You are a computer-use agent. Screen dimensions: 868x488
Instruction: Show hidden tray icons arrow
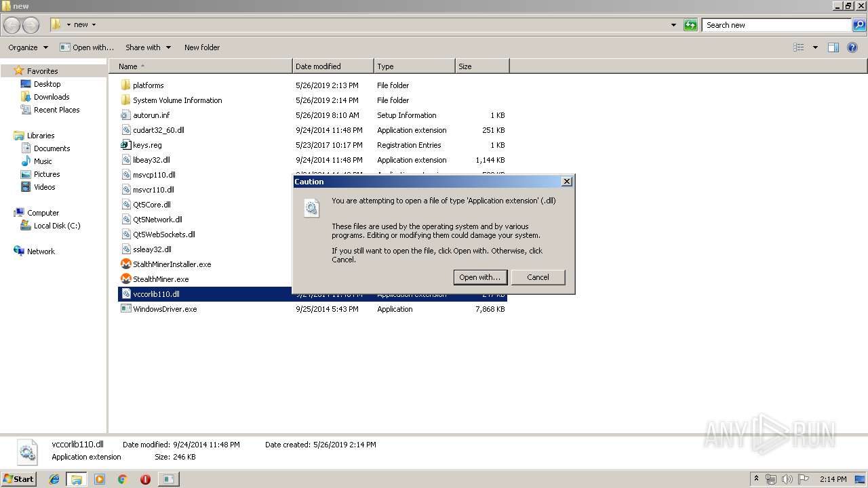tap(757, 479)
